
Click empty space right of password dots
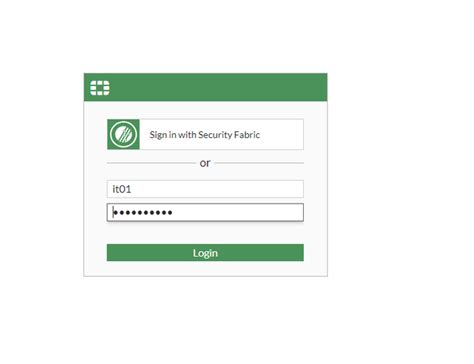coord(237,212)
